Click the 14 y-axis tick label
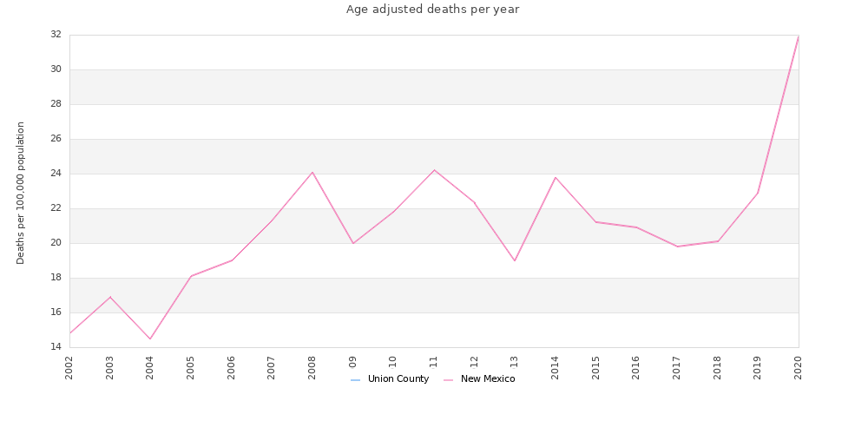 [x=56, y=347]
